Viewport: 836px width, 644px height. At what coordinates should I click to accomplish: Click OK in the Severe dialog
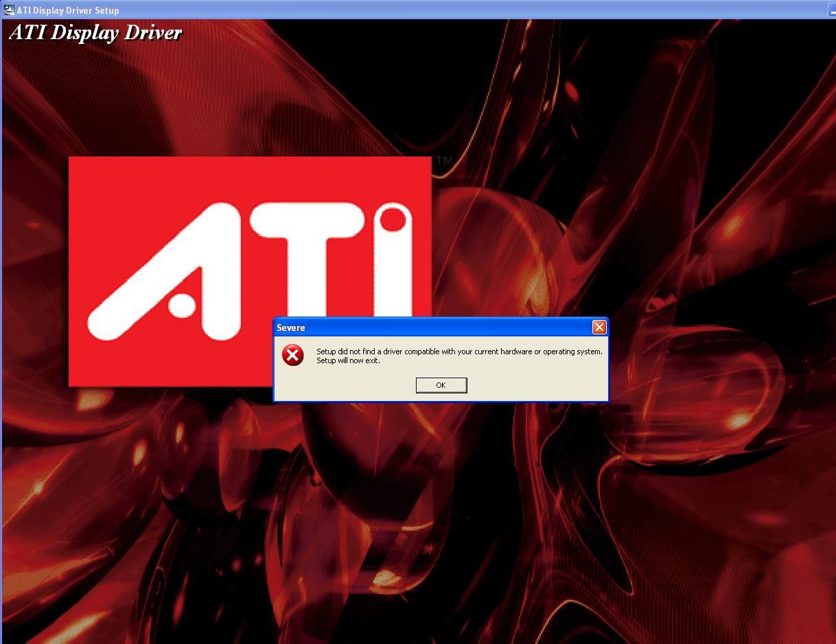[x=441, y=385]
